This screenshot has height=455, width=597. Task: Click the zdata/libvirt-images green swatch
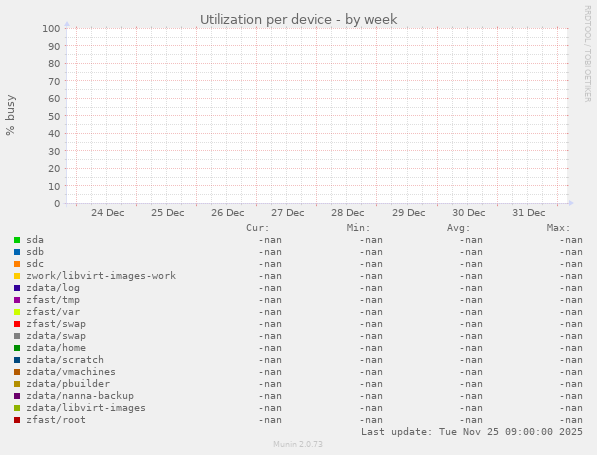[17, 408]
